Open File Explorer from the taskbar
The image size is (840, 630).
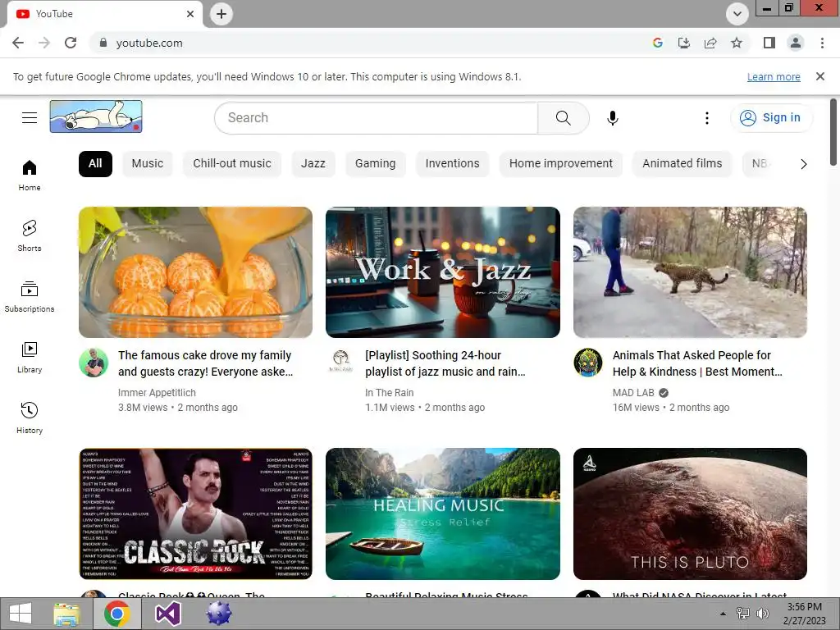point(67,614)
